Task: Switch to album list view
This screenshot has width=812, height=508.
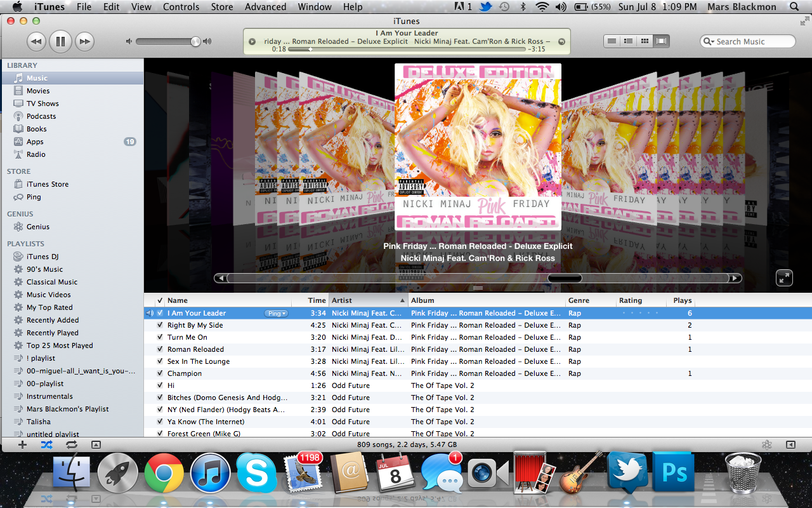Action: 628,41
